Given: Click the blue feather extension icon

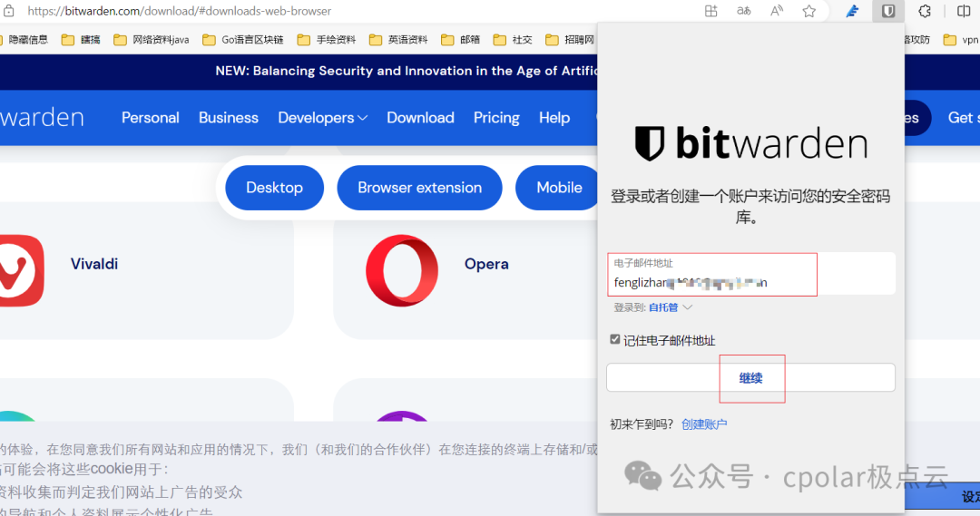Looking at the screenshot, I should tap(852, 11).
